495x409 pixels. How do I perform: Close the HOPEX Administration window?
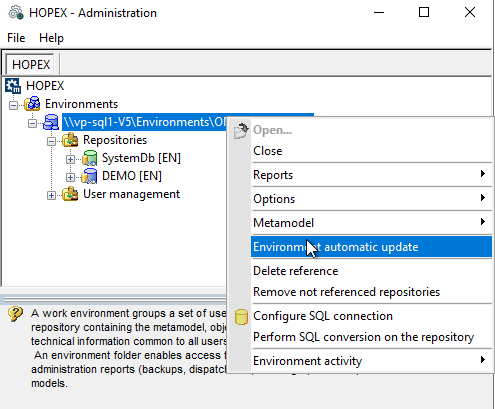(x=470, y=13)
